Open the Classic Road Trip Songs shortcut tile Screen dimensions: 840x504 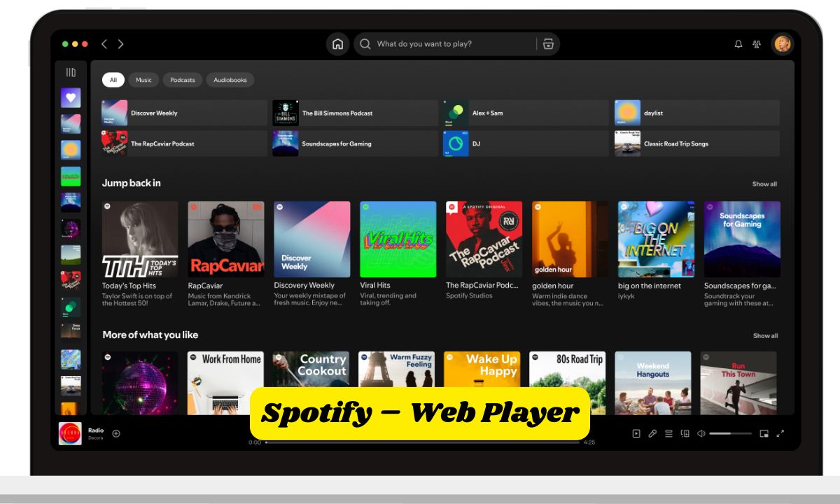pos(697,143)
